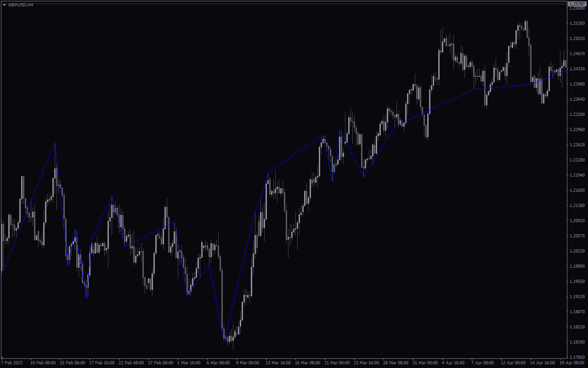Click the 1.20230 price axis value

pos(578,251)
